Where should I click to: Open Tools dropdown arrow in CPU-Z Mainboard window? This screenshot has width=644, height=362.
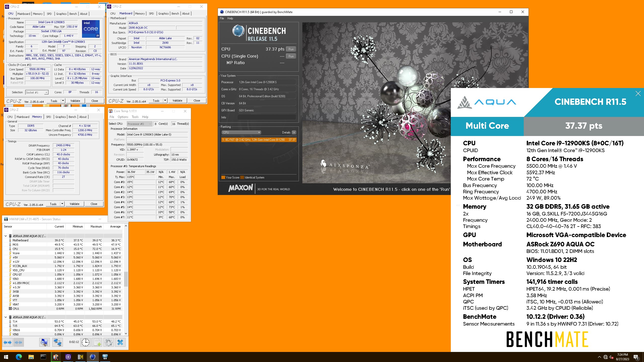point(165,101)
